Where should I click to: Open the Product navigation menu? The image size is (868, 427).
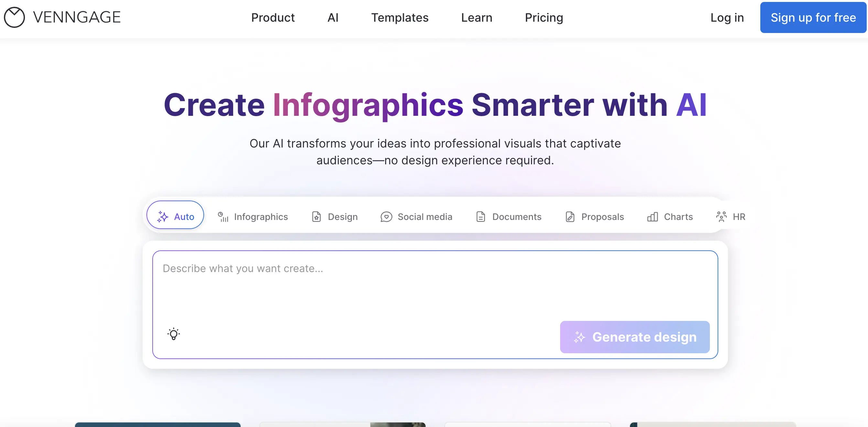pos(273,17)
